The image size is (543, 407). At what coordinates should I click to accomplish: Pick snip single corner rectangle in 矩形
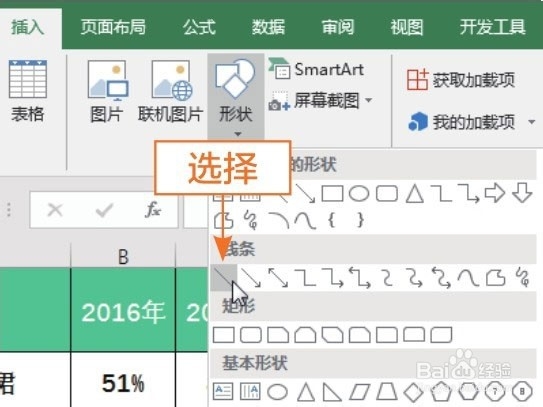tap(278, 335)
